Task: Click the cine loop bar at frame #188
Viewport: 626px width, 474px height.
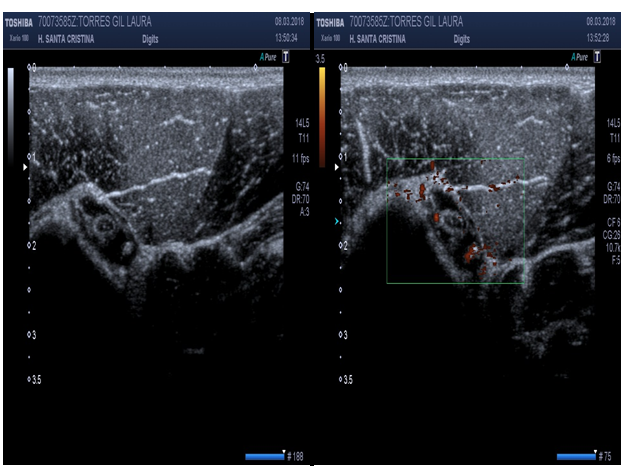Action: point(264,457)
